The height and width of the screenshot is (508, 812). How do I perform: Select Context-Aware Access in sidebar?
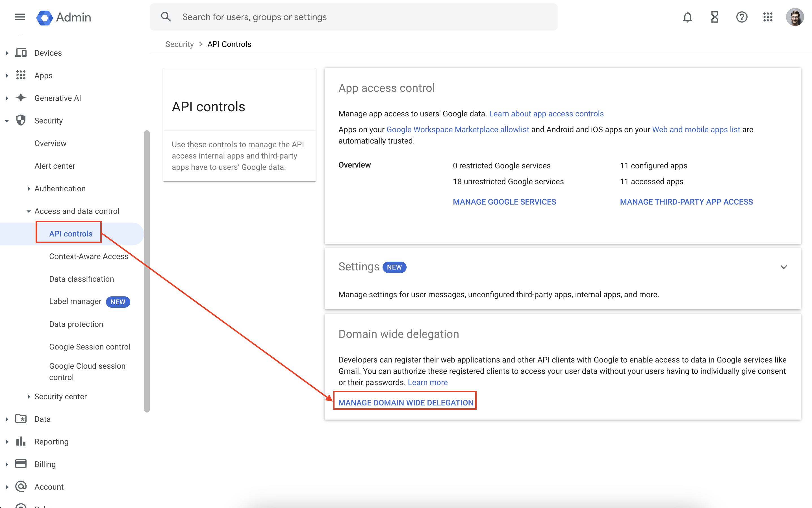pos(89,256)
